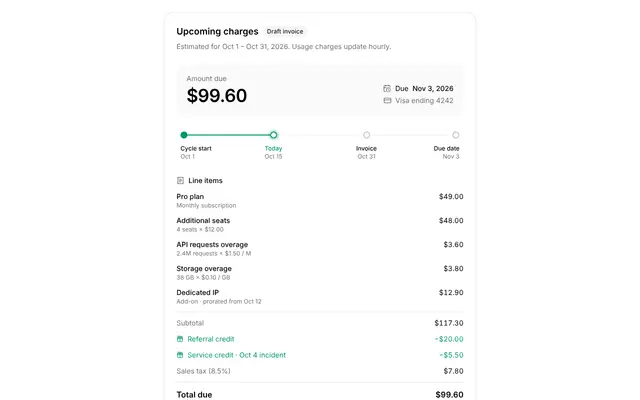Image resolution: width=640 pixels, height=400 pixels.
Task: Click the green timeline progress bar
Action: pyautogui.click(x=229, y=135)
